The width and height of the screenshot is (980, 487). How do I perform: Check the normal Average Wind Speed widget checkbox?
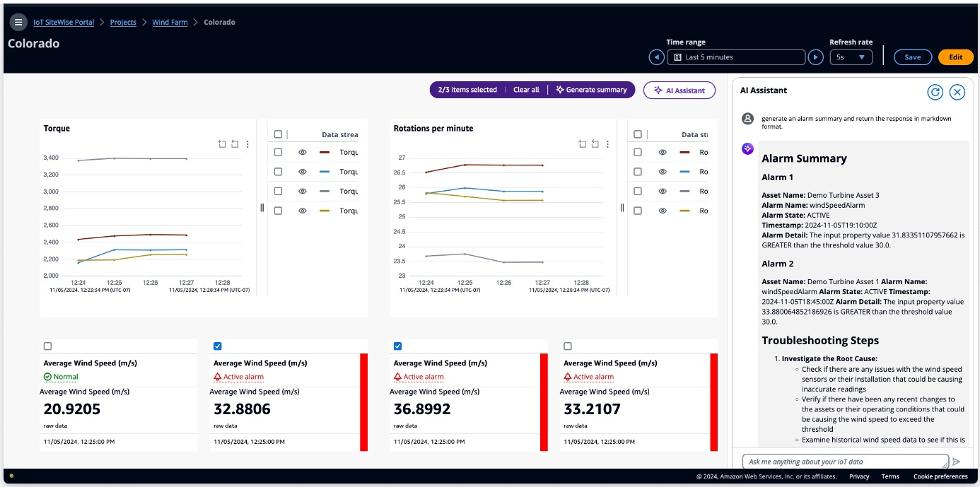point(47,346)
